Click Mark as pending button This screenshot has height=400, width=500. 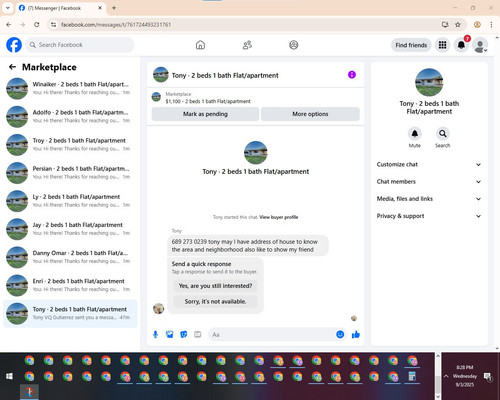(205, 114)
